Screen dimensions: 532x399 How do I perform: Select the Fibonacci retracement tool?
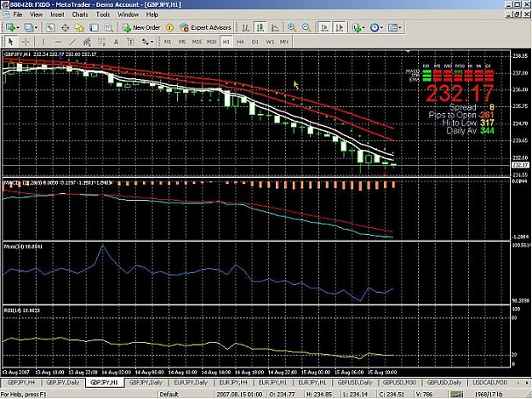coord(101,42)
